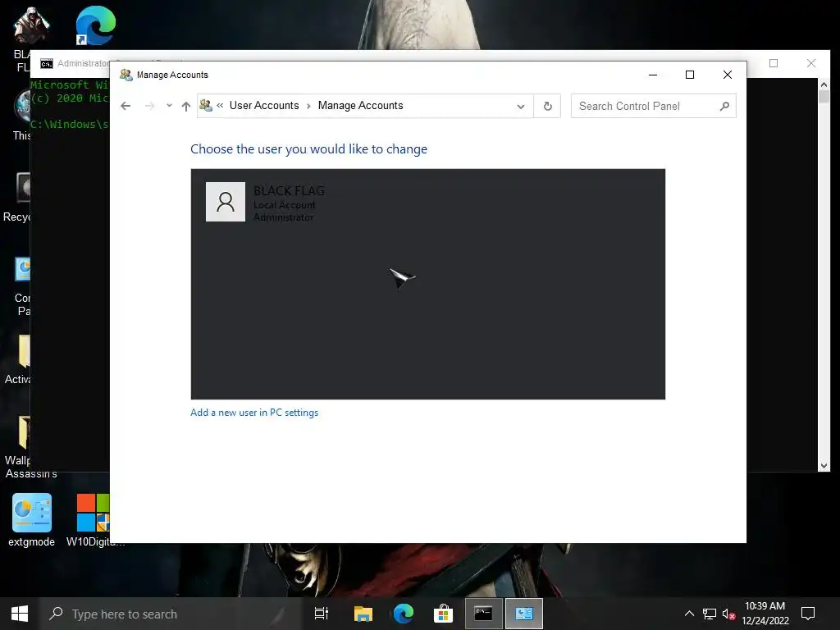Close the Manage Accounts window
The height and width of the screenshot is (630, 840).
point(728,75)
